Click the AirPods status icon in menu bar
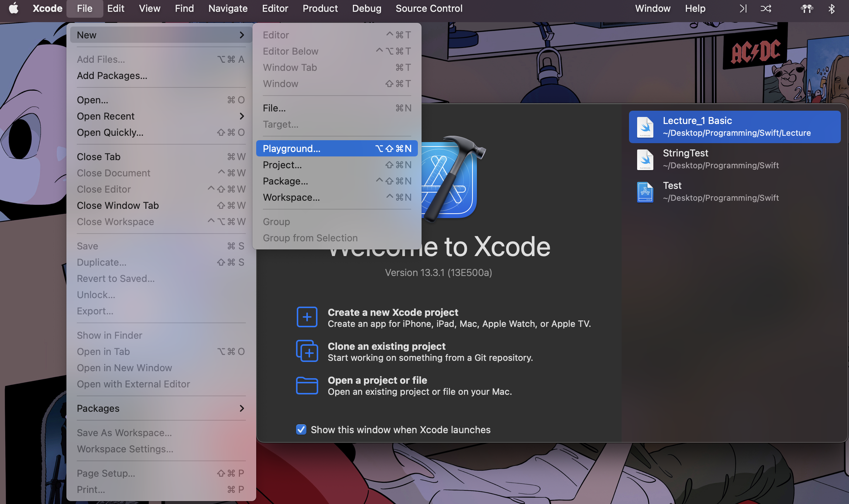The image size is (849, 504). tap(807, 8)
